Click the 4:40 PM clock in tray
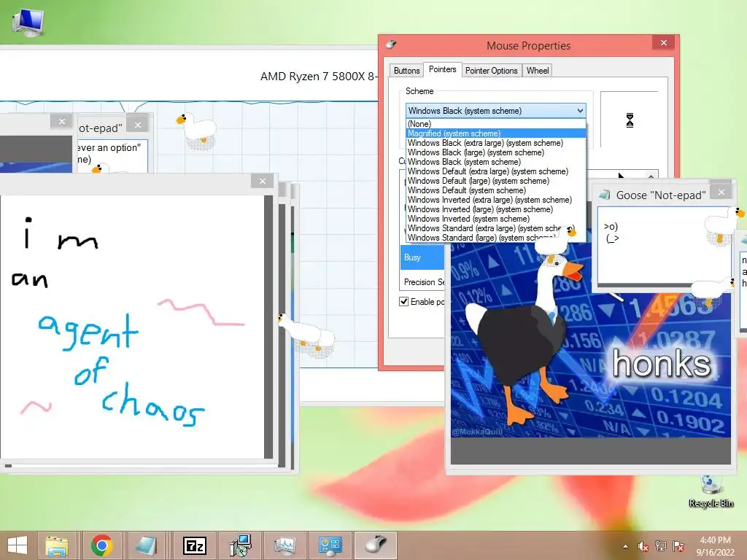The image size is (747, 560). [x=715, y=540]
